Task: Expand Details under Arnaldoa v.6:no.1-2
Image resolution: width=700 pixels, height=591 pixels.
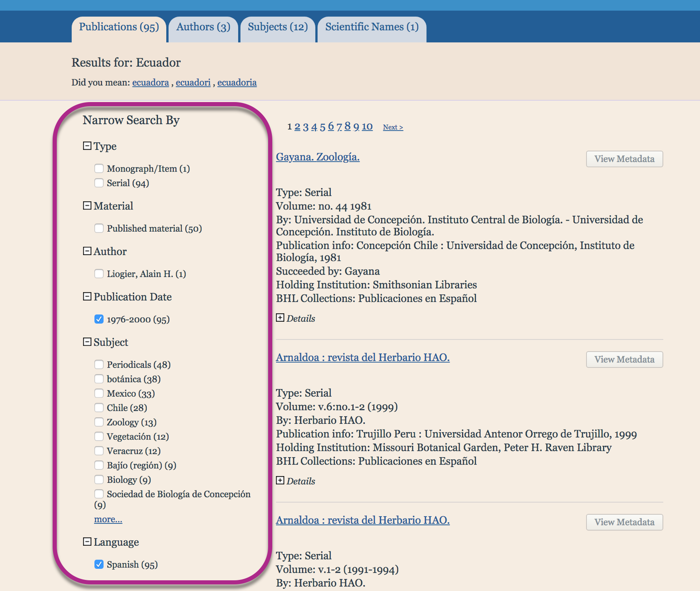Action: pos(280,481)
